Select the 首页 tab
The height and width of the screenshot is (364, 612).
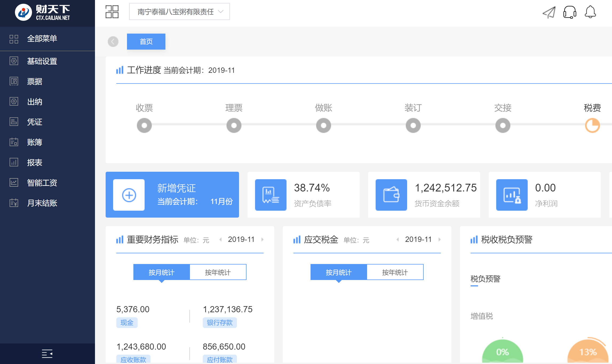click(146, 42)
